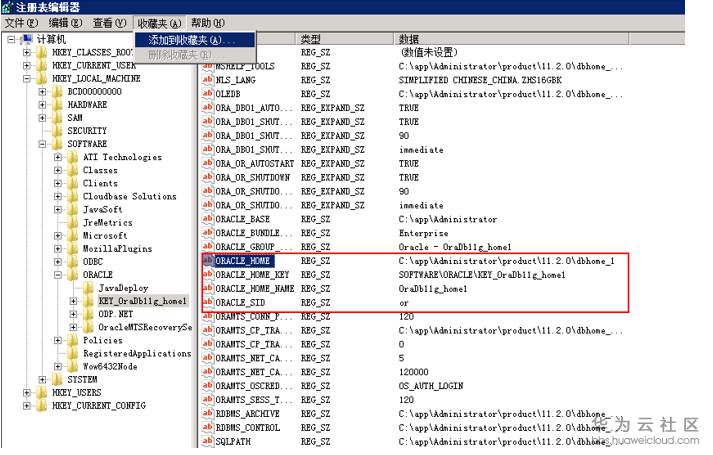
Task: Click the string icon of ORACLE_SID
Action: click(x=208, y=302)
